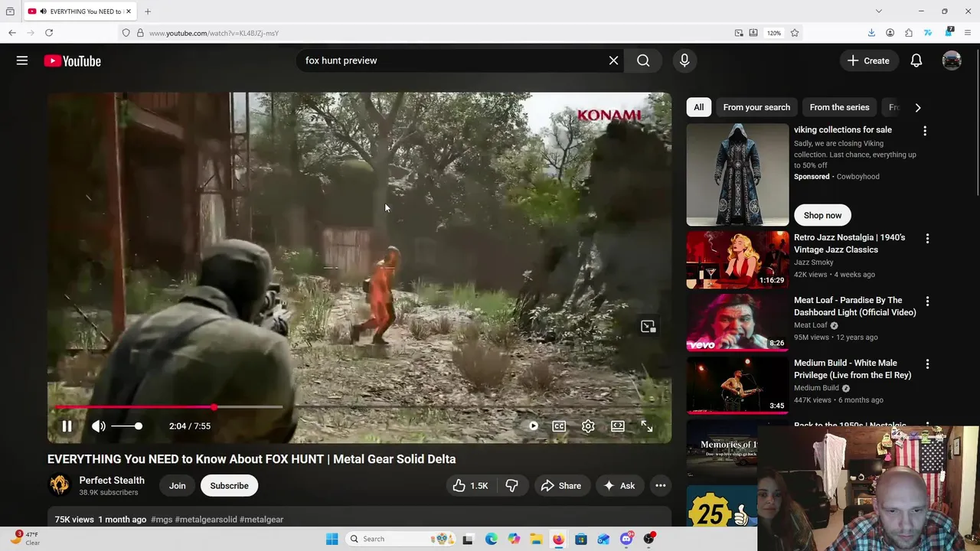980x551 pixels.
Task: Open more actions three-dot menu below the video
Action: (661, 486)
